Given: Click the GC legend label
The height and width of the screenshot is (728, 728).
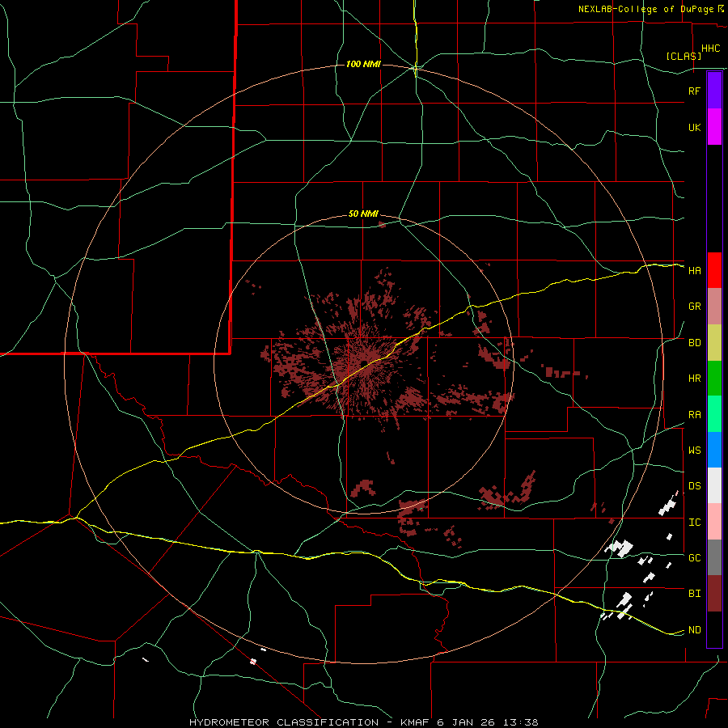Looking at the screenshot, I should (695, 558).
